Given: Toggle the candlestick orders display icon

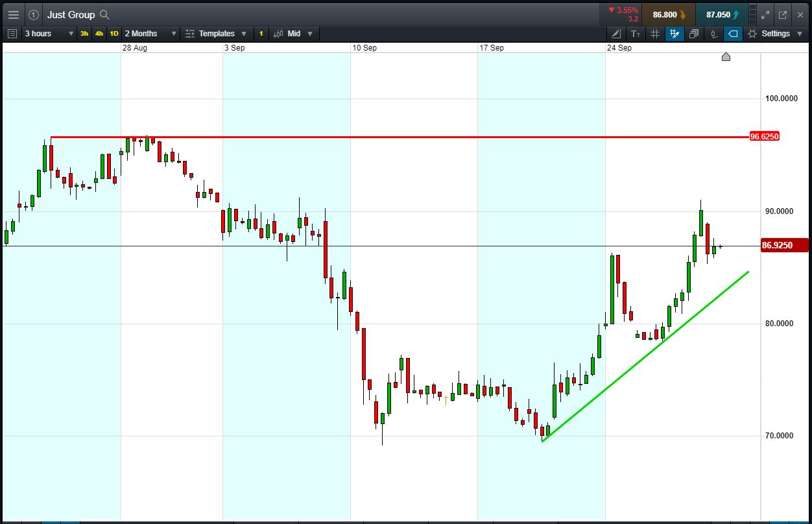Looking at the screenshot, I should point(714,34).
